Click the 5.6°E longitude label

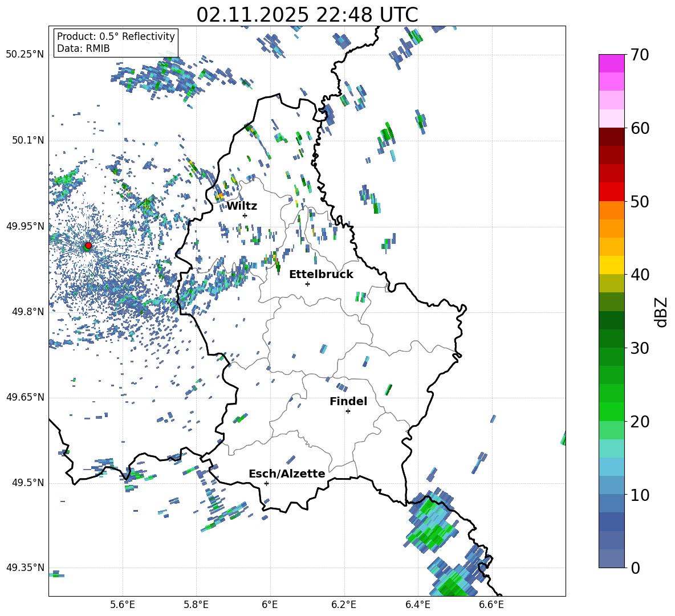click(x=123, y=605)
